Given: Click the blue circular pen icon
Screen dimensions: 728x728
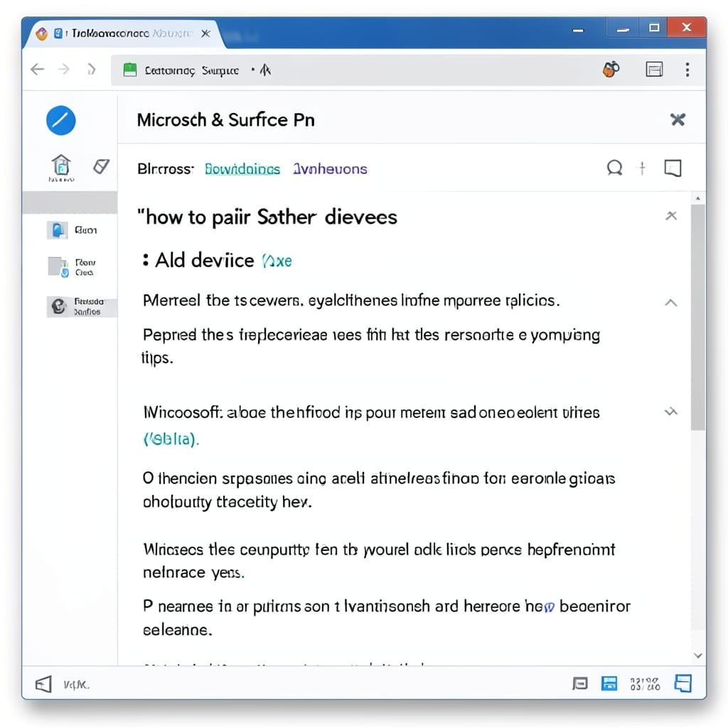Looking at the screenshot, I should pos(61,121).
